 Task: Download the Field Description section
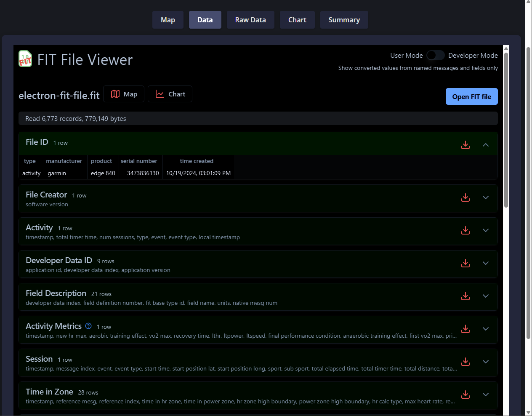465,296
